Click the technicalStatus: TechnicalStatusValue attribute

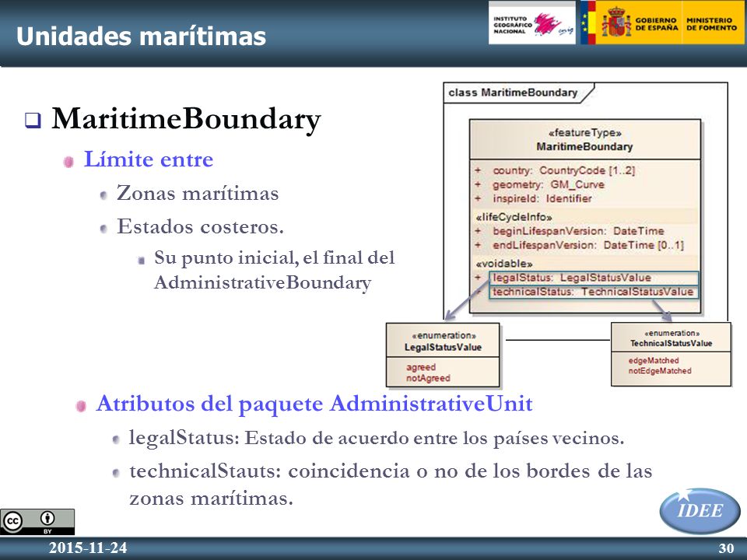pyautogui.click(x=594, y=292)
